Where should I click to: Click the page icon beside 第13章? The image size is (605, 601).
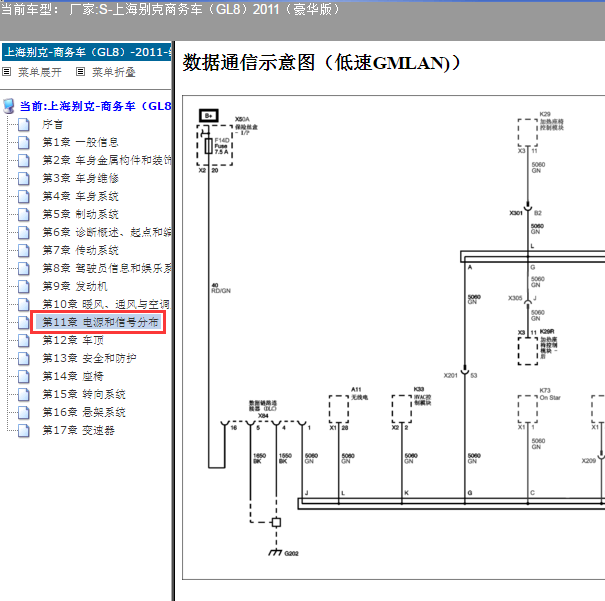pyautogui.click(x=24, y=358)
